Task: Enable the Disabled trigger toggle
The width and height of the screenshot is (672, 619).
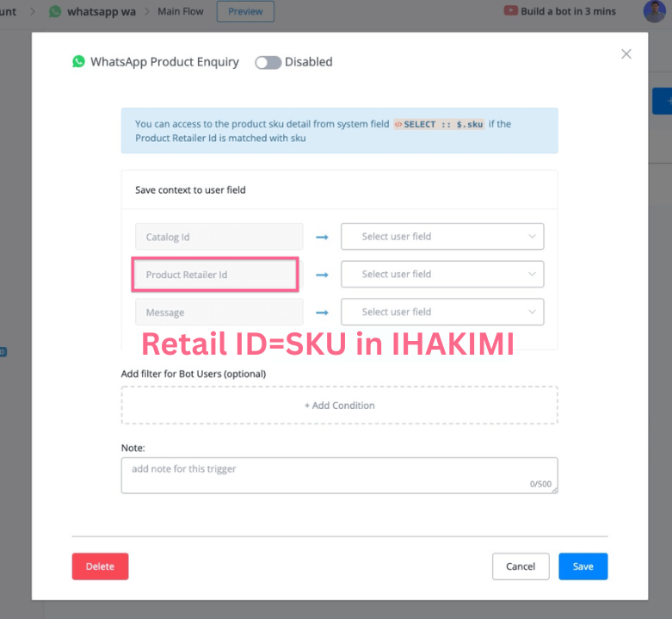Action: pos(268,63)
